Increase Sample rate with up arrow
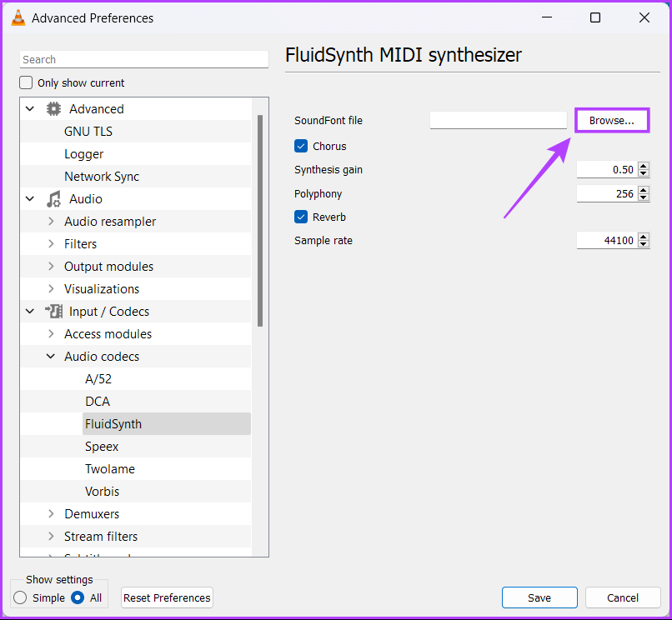Screen dimensions: 672x620 point(644,236)
